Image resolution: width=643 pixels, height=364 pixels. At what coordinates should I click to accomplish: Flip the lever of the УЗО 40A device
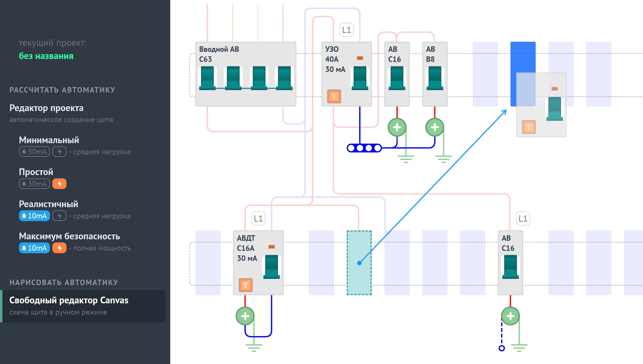point(360,78)
